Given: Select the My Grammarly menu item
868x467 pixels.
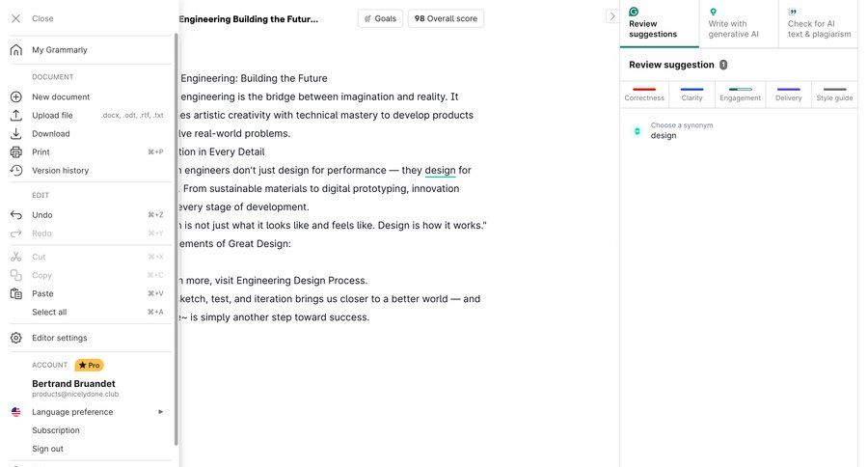Looking at the screenshot, I should [60, 50].
